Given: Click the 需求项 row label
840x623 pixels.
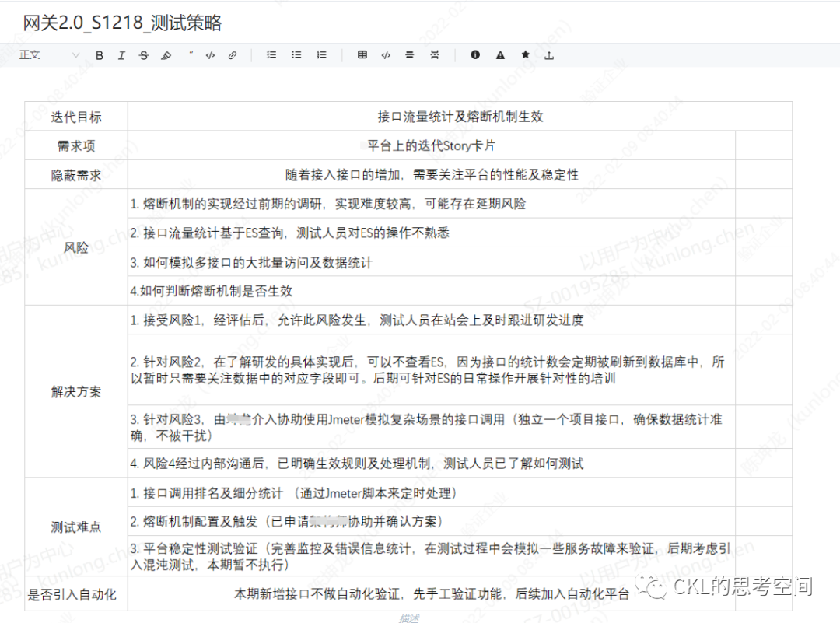Looking at the screenshot, I should tap(76, 145).
